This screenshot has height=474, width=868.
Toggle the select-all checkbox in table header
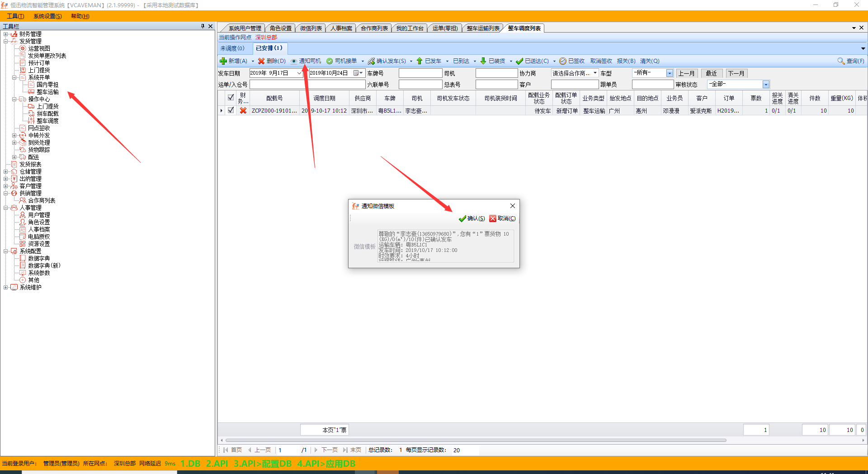[x=231, y=98]
